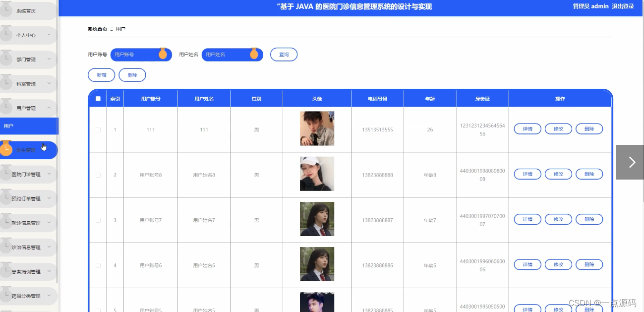Click the 系统首页 sidebar icon
Image resolution: width=644 pixels, height=312 pixels.
tap(6, 10)
